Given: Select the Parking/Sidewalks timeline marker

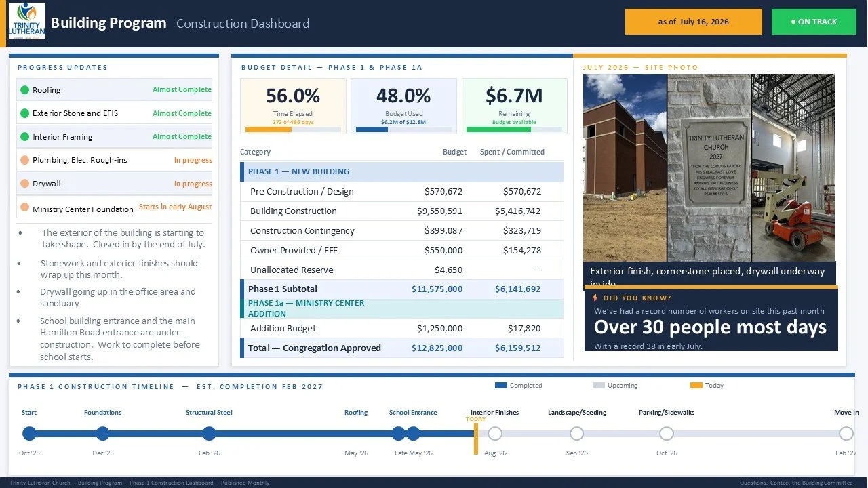Looking at the screenshot, I should pos(667,434).
